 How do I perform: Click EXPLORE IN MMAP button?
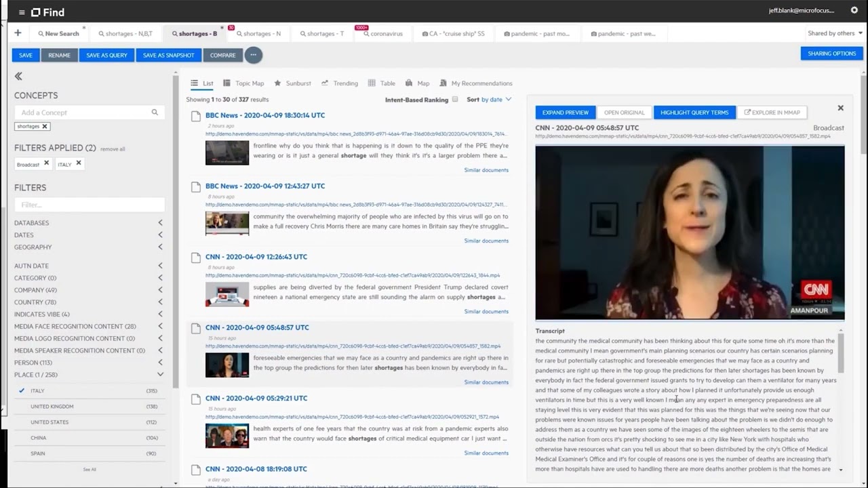point(772,113)
